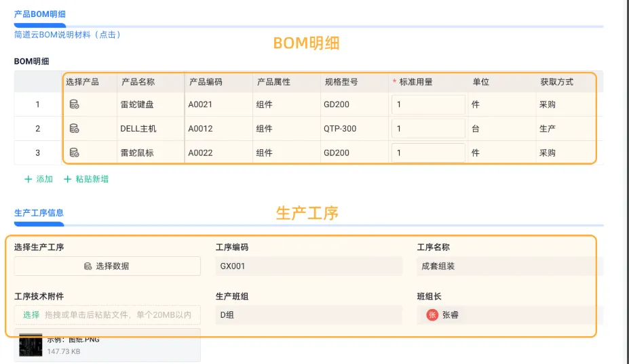Image resolution: width=629 pixels, height=364 pixels.
Task: Click the plus icon next to 粘贴新增
Action: click(x=67, y=179)
